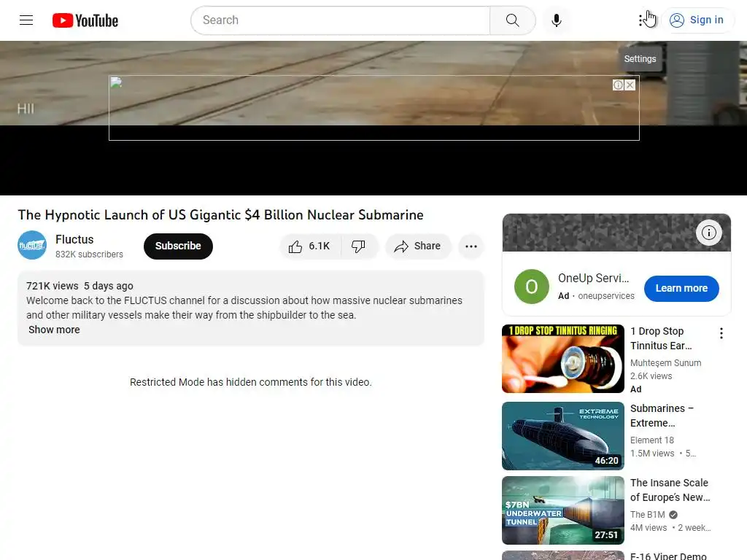The height and width of the screenshot is (560, 747).
Task: Click info icon on sidebar ad
Action: pyautogui.click(x=708, y=233)
